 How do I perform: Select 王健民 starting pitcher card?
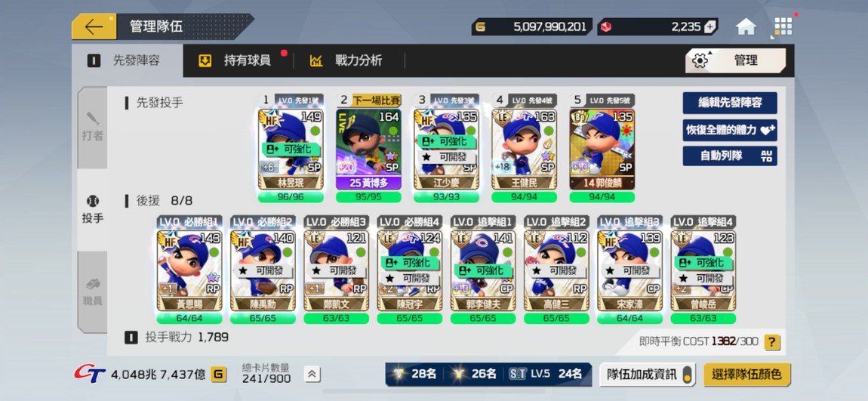tap(525, 149)
